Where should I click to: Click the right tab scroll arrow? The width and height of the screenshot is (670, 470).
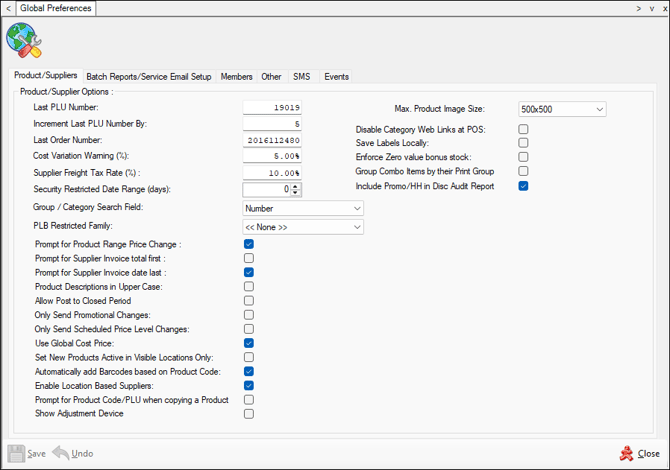(x=639, y=8)
